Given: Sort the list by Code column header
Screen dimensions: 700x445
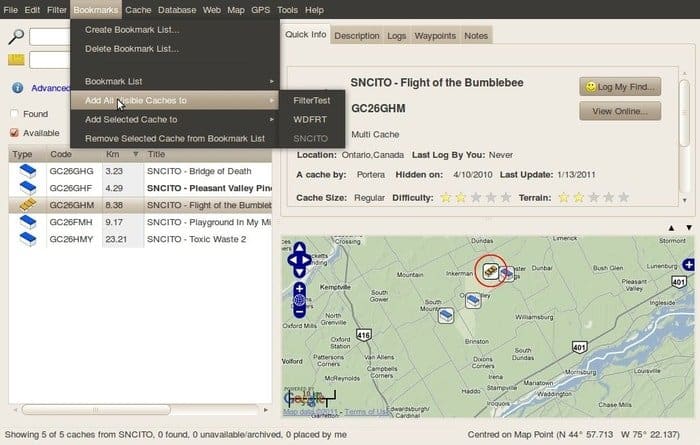Looking at the screenshot, I should tap(74, 154).
